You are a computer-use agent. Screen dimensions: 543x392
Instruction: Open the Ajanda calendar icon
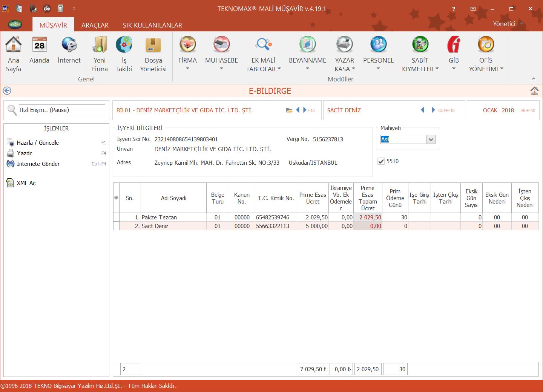[39, 45]
